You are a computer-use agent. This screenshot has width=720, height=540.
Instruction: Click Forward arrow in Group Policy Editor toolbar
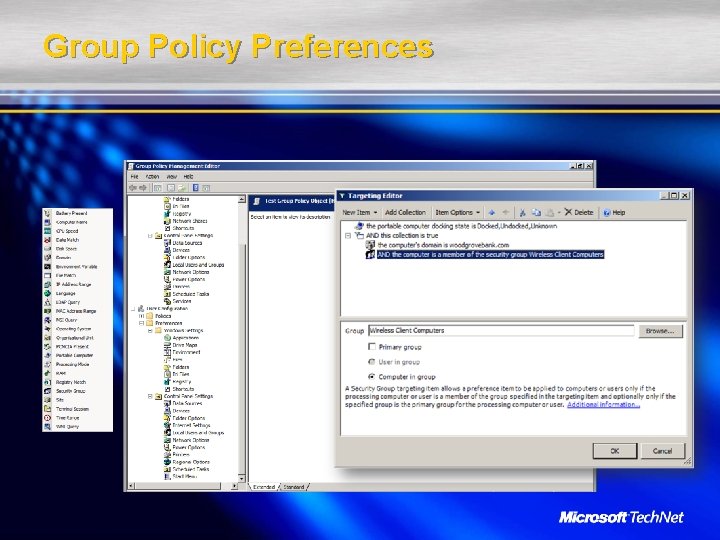tap(143, 187)
